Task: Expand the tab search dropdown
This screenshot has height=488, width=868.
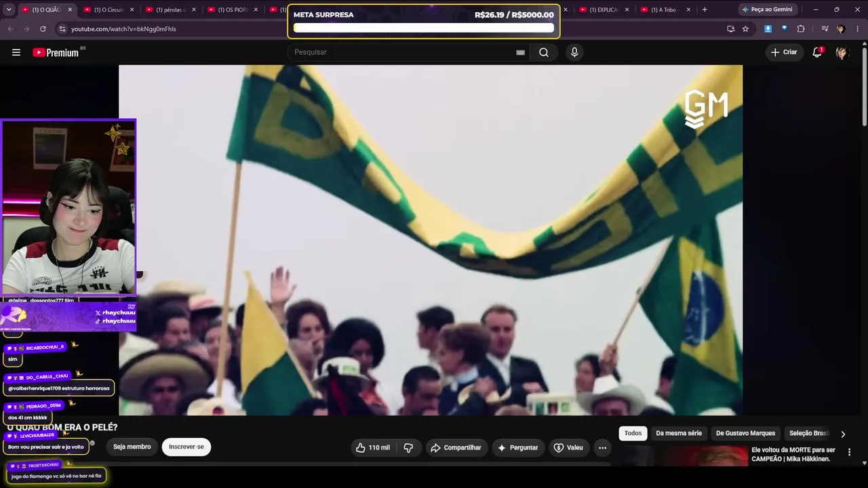Action: [9, 9]
